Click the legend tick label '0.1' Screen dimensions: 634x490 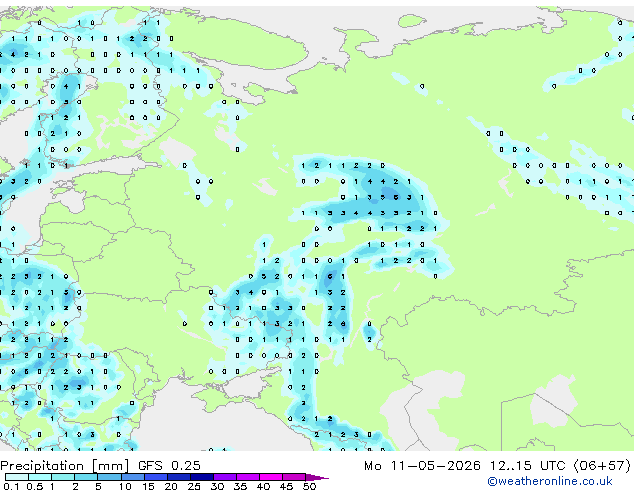tap(12, 486)
